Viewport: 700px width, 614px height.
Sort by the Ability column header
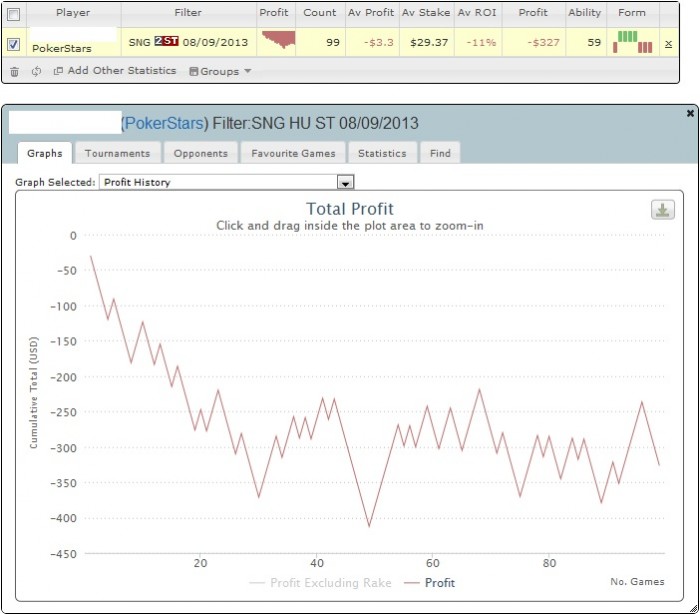point(585,13)
